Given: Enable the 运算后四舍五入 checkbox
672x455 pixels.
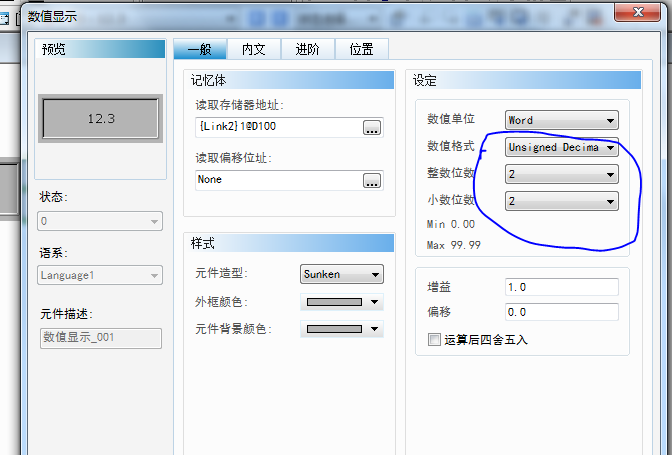Looking at the screenshot, I should [x=434, y=340].
